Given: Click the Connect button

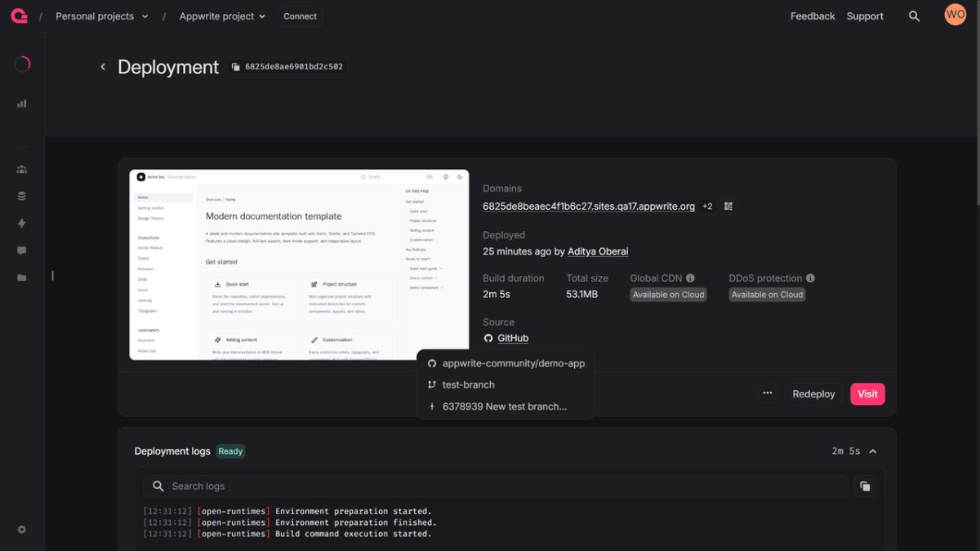Looking at the screenshot, I should coord(300,16).
